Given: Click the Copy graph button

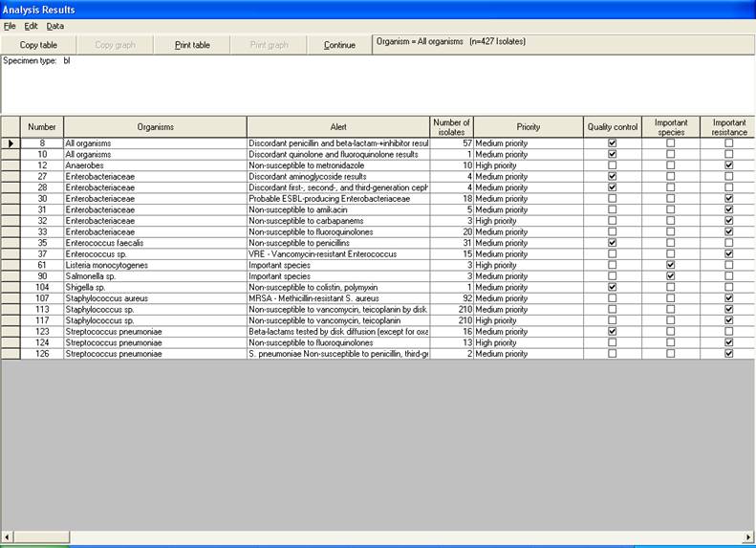Looking at the screenshot, I should (x=115, y=45).
